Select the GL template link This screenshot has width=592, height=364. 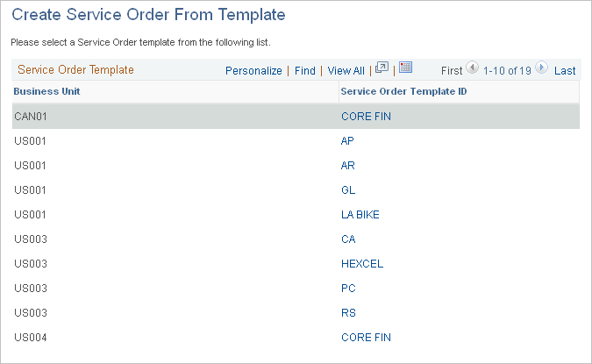(348, 190)
